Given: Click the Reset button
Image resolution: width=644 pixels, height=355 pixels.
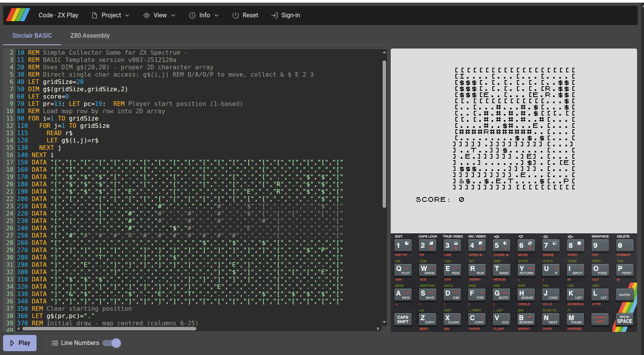Looking at the screenshot, I should 245,15.
